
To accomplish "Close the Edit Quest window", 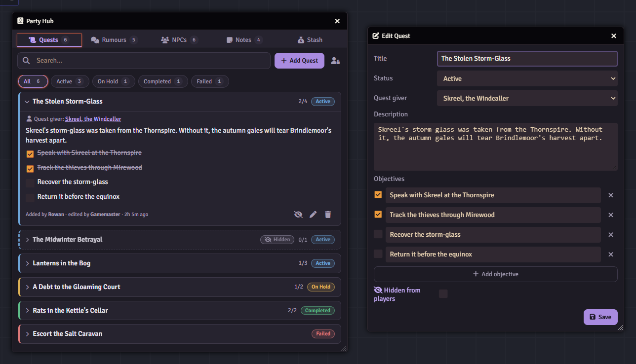I will click(614, 36).
